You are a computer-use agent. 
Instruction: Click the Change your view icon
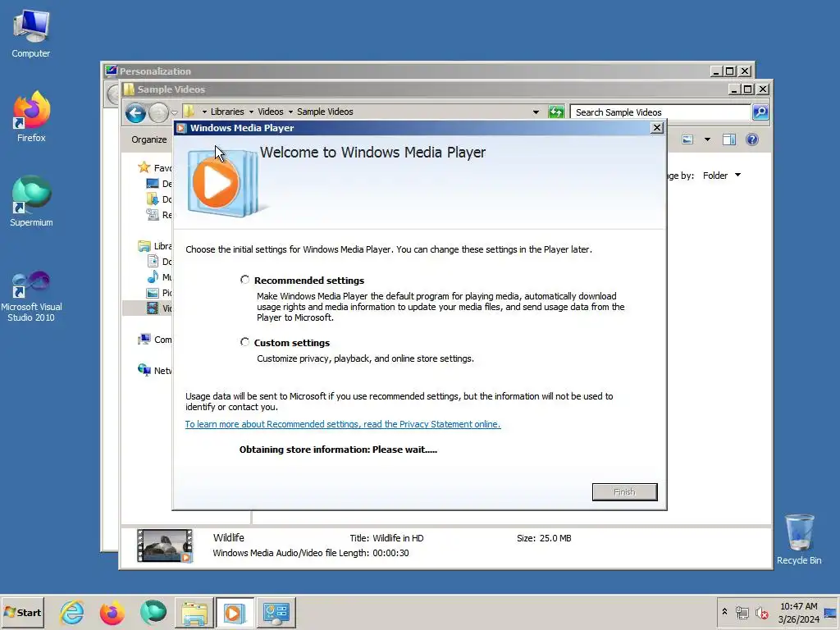coord(688,139)
